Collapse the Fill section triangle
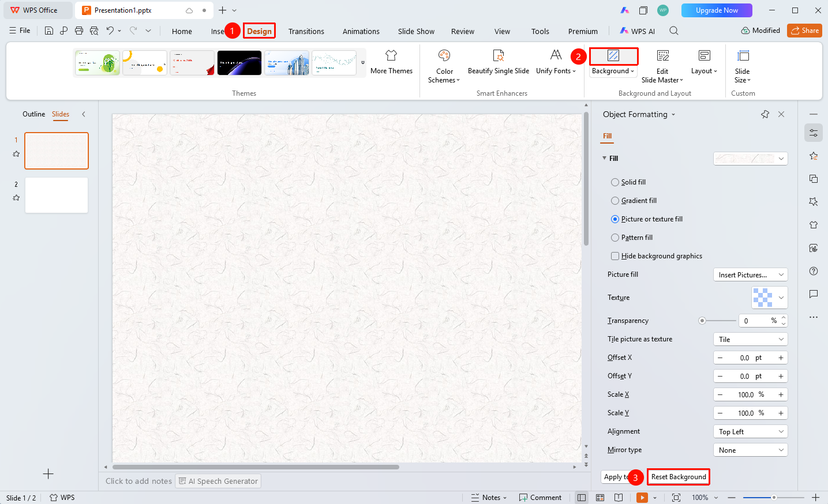The image size is (828, 504). [x=604, y=158]
